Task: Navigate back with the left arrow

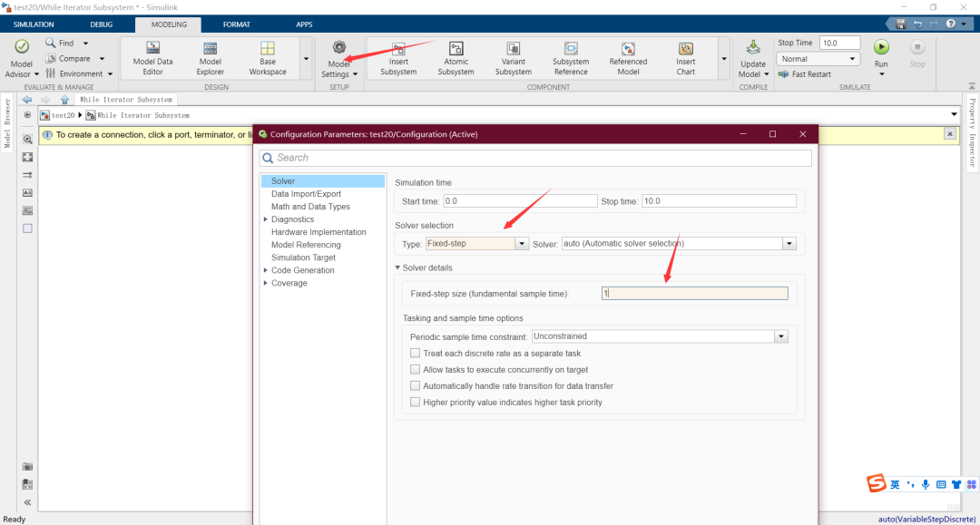Action: [27, 99]
